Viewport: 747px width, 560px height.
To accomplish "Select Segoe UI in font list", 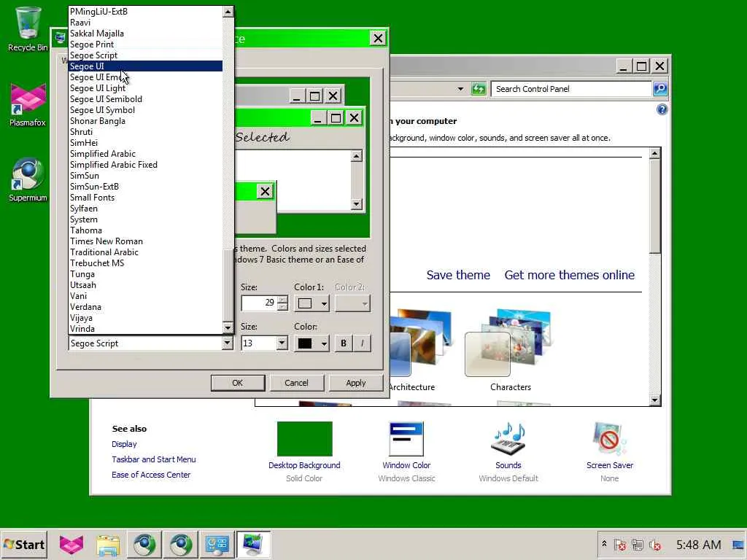I will (145, 66).
